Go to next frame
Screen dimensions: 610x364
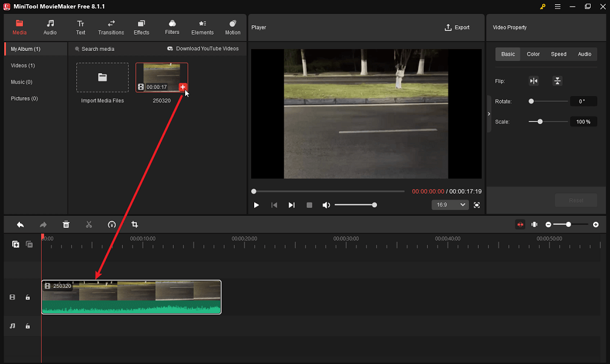point(292,205)
